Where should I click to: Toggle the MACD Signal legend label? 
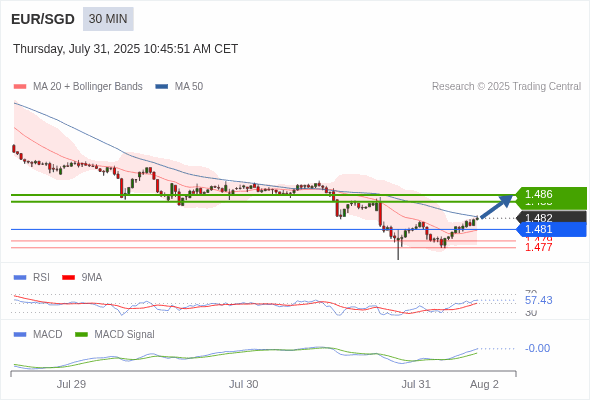(x=124, y=335)
